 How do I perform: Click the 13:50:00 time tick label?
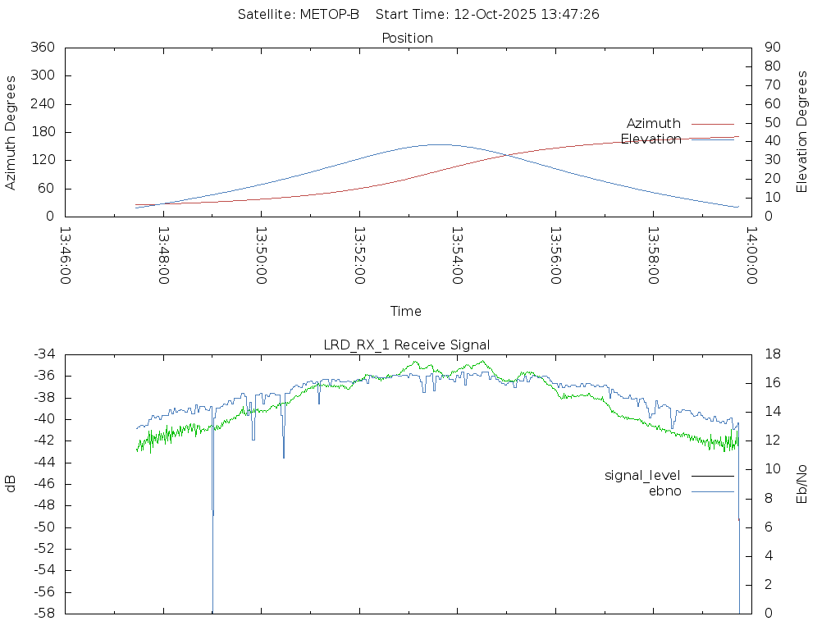261,256
